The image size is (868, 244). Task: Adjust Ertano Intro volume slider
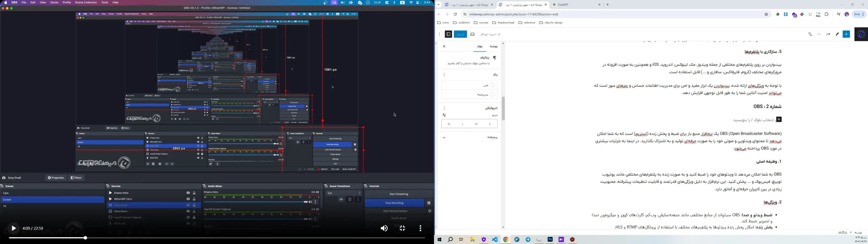click(255, 202)
